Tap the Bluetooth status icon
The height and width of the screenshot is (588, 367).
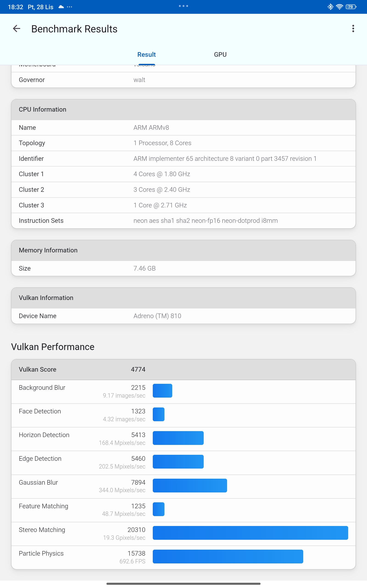coord(330,7)
